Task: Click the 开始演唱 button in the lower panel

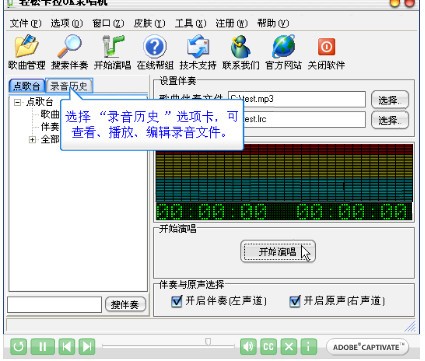Action: [x=278, y=251]
